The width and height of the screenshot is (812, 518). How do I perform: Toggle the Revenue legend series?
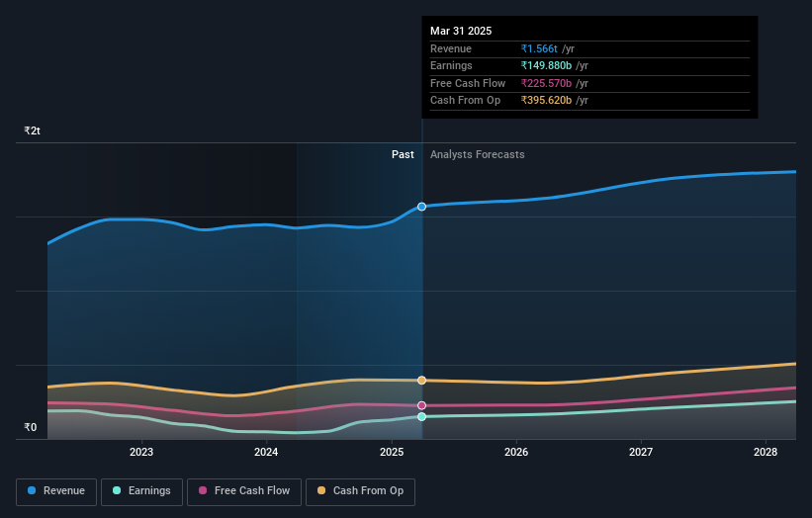tap(56, 491)
